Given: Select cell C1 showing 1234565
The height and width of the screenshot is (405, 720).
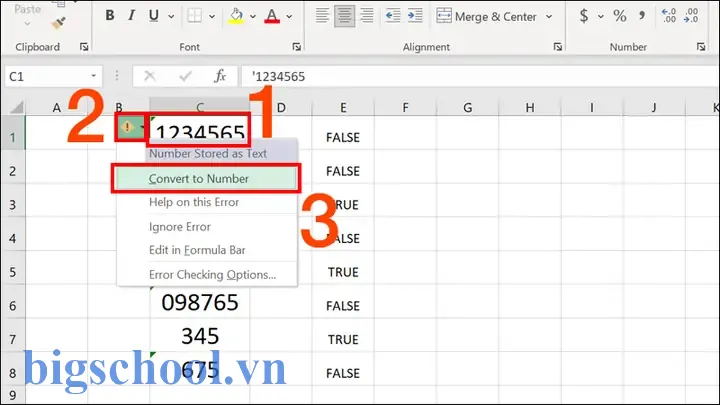Looking at the screenshot, I should [200, 129].
